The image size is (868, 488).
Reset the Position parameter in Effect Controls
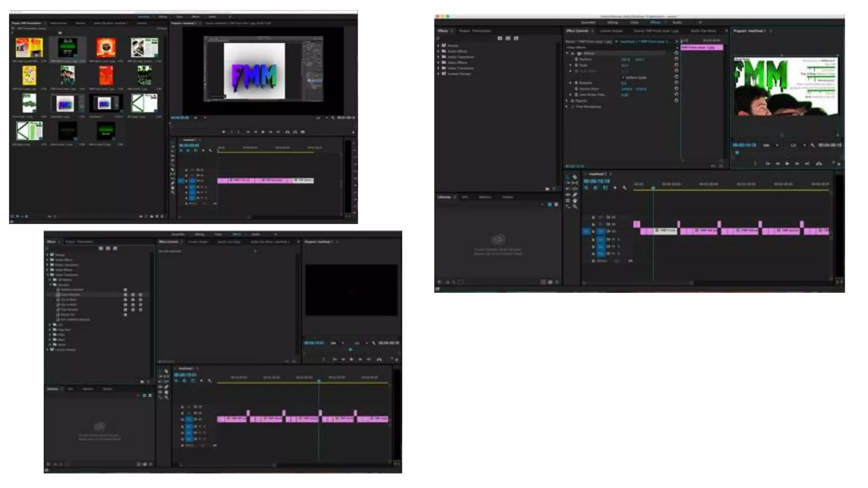[x=676, y=59]
